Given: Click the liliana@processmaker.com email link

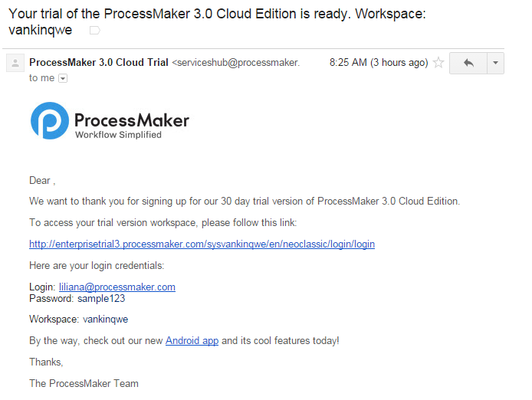Looking at the screenshot, I should pos(117,287).
